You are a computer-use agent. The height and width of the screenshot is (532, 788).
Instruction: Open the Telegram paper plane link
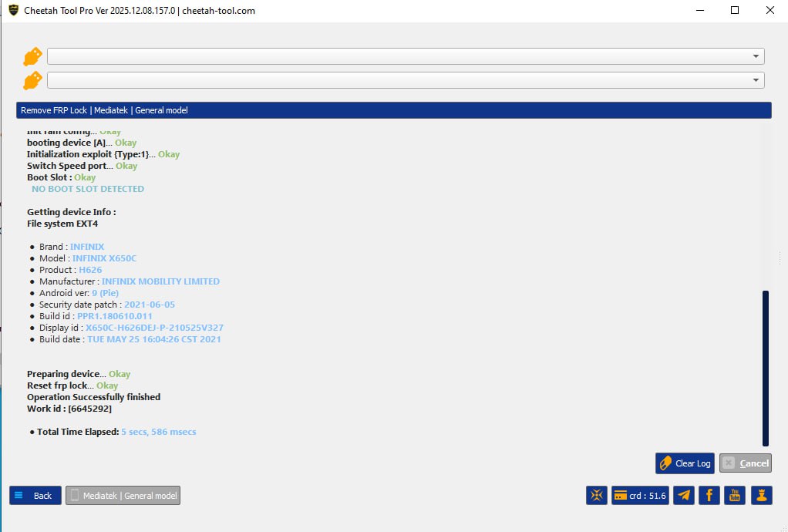coord(684,495)
